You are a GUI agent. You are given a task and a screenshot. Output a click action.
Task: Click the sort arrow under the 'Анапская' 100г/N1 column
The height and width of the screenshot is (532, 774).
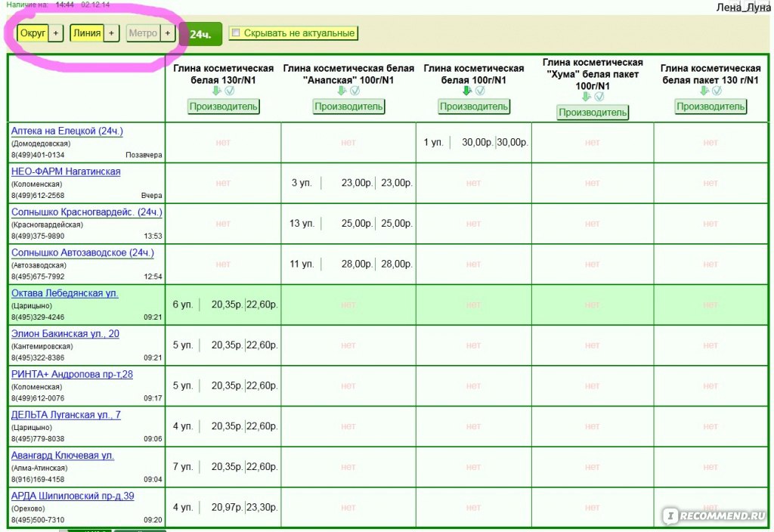[x=342, y=91]
